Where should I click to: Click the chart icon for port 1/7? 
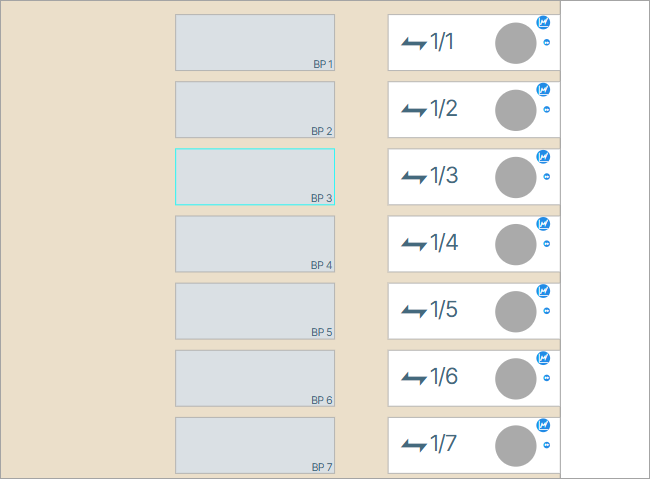(x=543, y=425)
